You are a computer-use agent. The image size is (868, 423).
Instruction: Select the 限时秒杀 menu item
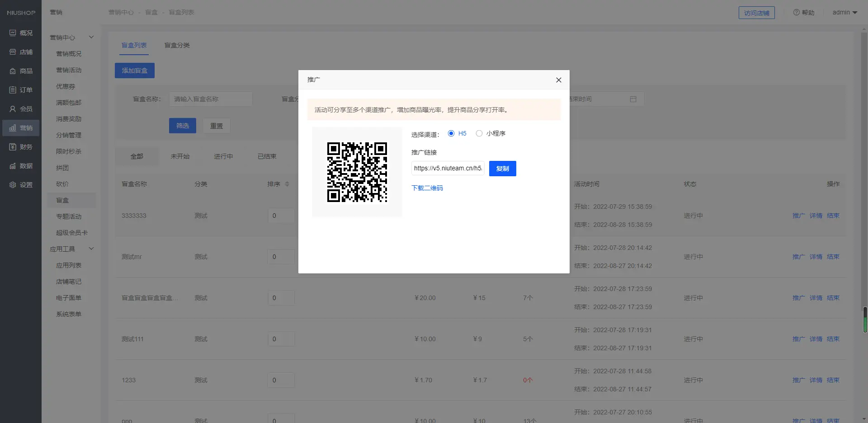tap(69, 151)
